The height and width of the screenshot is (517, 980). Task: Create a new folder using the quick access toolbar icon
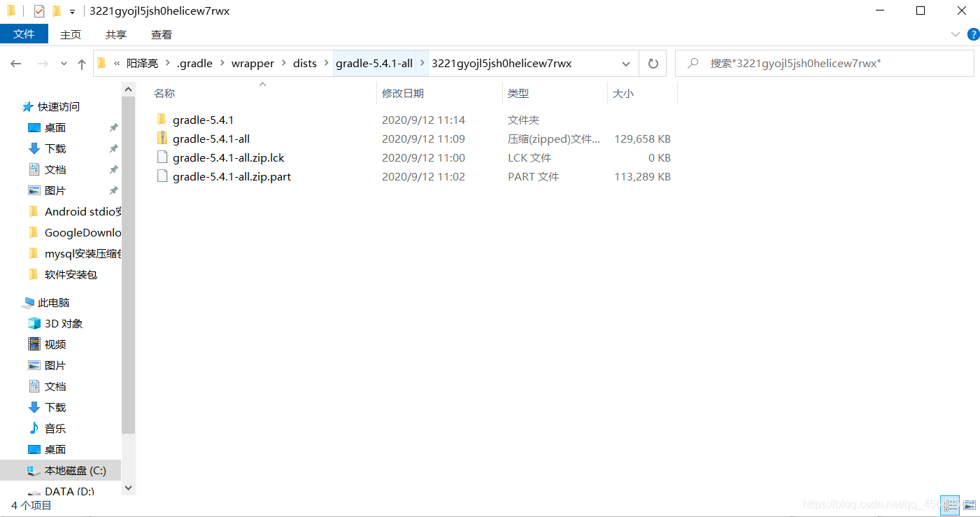tap(56, 10)
